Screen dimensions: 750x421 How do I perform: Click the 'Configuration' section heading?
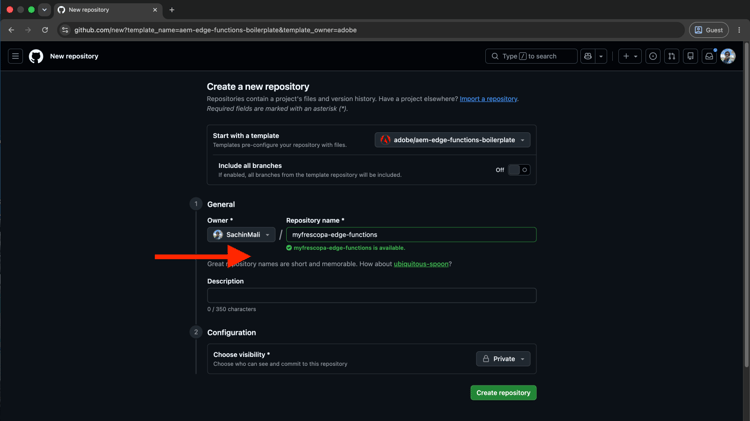click(232, 332)
